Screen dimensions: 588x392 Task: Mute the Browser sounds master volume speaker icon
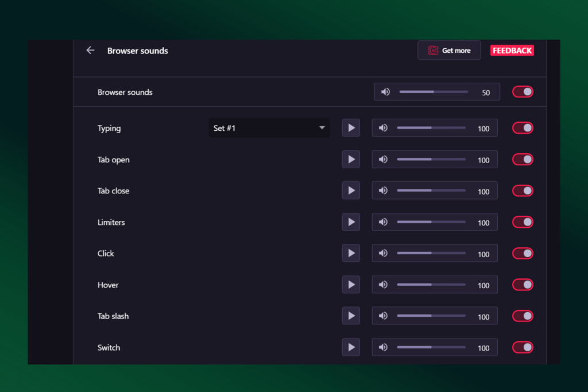click(x=385, y=91)
